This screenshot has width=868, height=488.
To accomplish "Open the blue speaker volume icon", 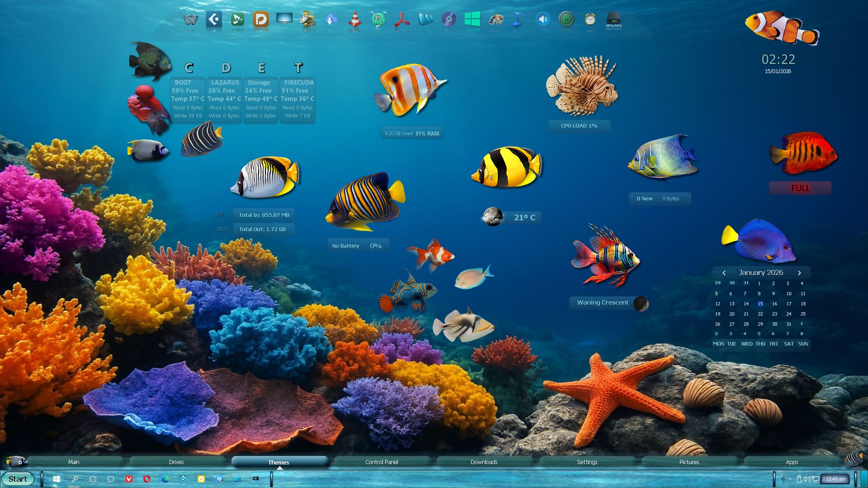I will 543,19.
